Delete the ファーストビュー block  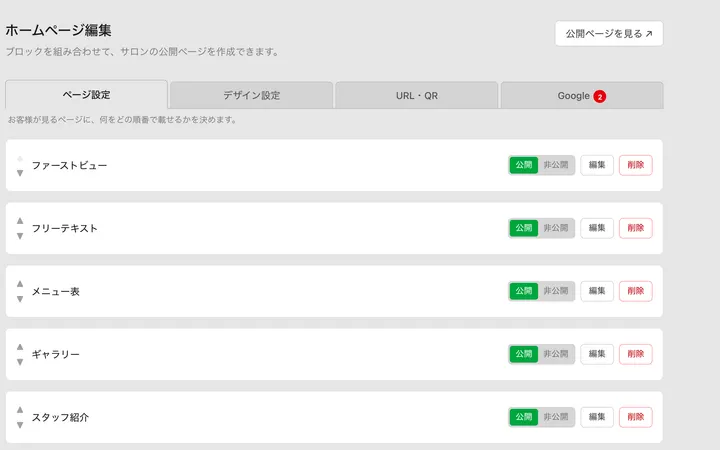click(636, 165)
